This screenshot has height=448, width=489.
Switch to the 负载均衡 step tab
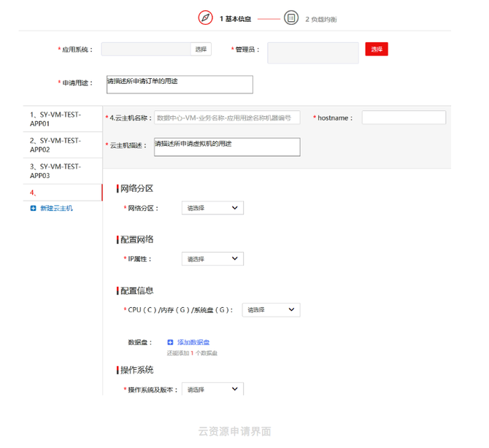pyautogui.click(x=321, y=19)
